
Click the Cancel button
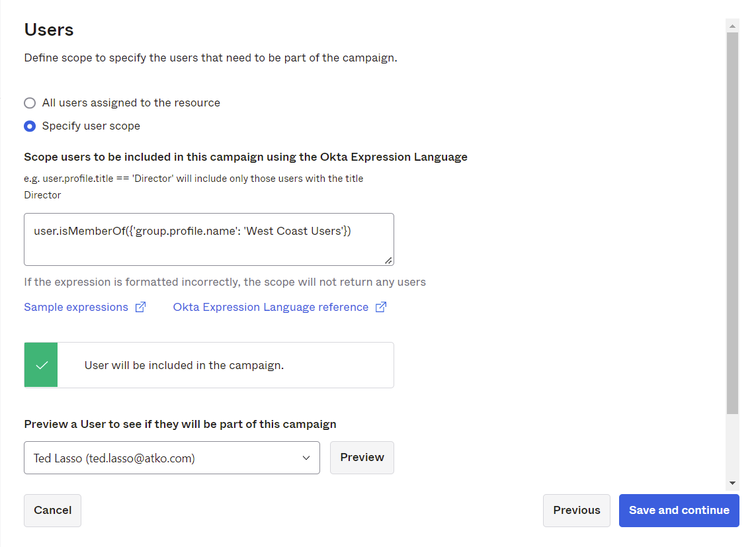(x=52, y=511)
